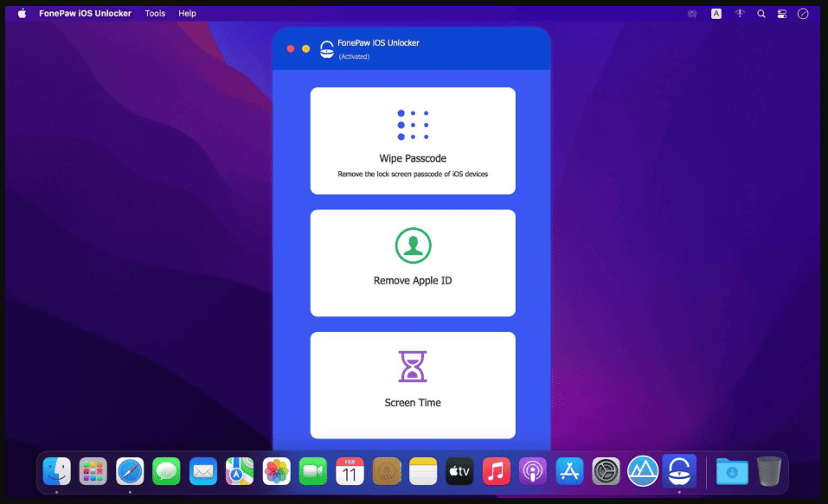Open Spotlight search in menu bar

click(761, 14)
